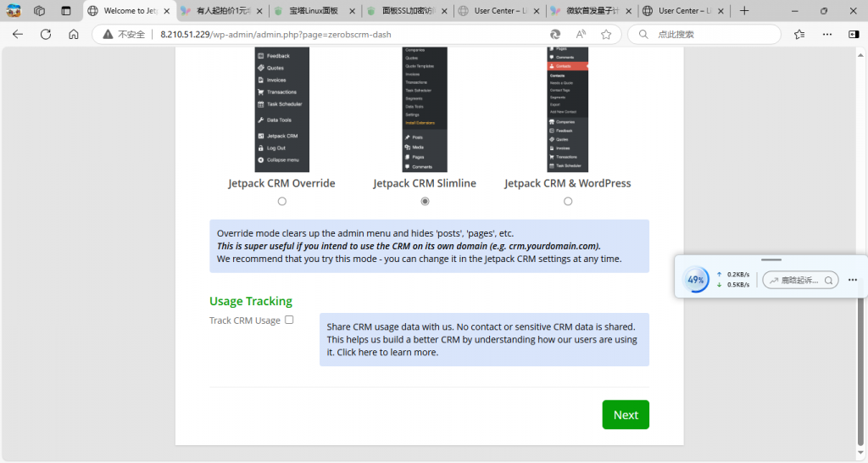
Task: Switch to the first User Center tab
Action: click(500, 10)
